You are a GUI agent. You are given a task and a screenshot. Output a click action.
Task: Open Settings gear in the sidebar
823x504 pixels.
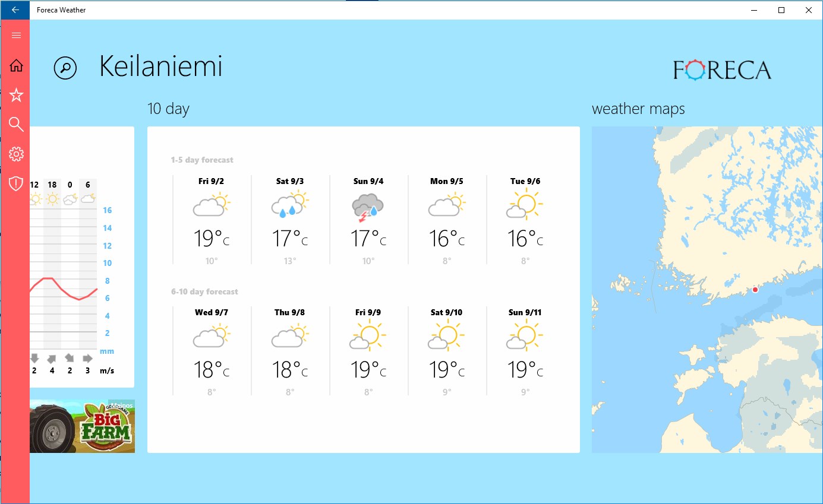coord(16,154)
